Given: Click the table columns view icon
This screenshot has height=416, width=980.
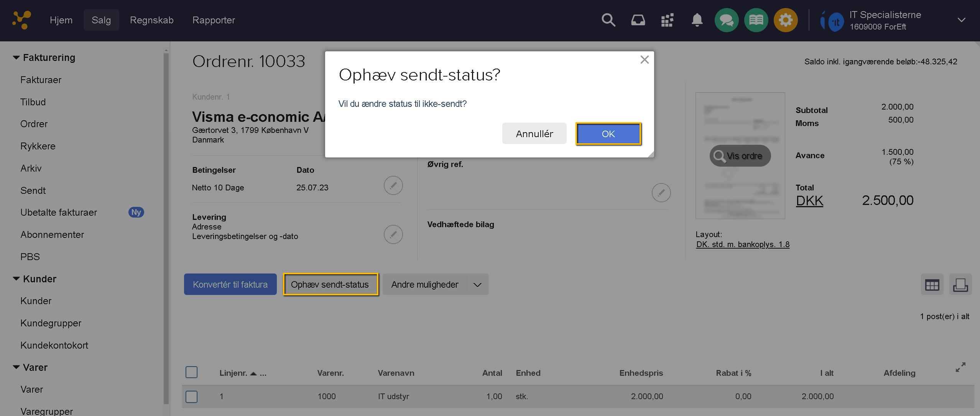Looking at the screenshot, I should [x=932, y=285].
